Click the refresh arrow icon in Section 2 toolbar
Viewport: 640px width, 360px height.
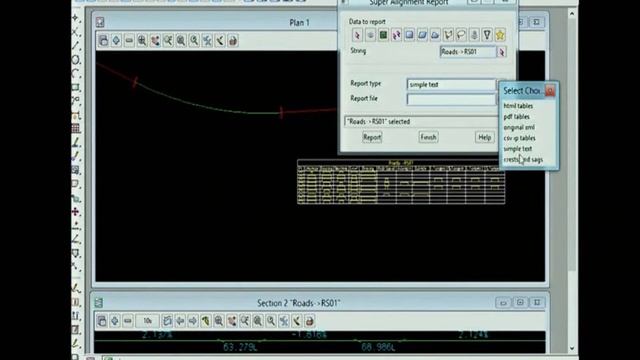click(297, 321)
